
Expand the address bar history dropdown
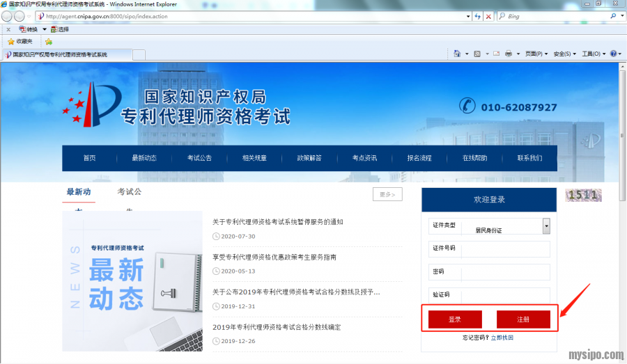[467, 16]
